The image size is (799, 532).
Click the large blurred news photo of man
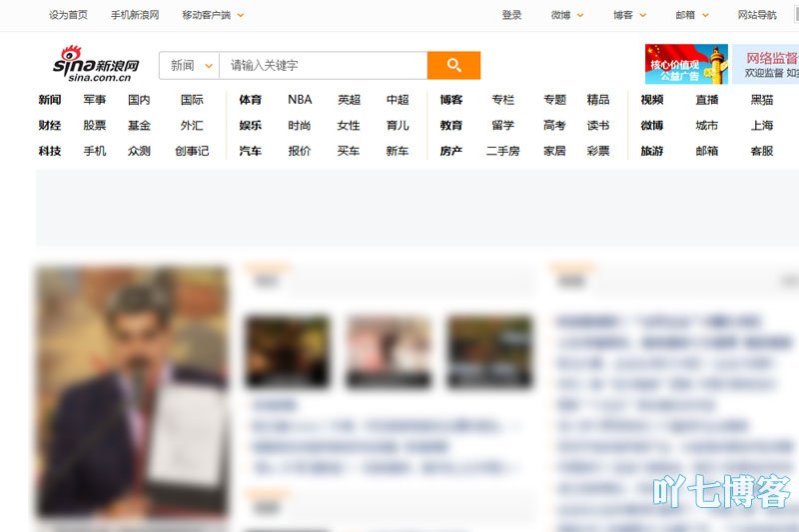tap(132, 391)
